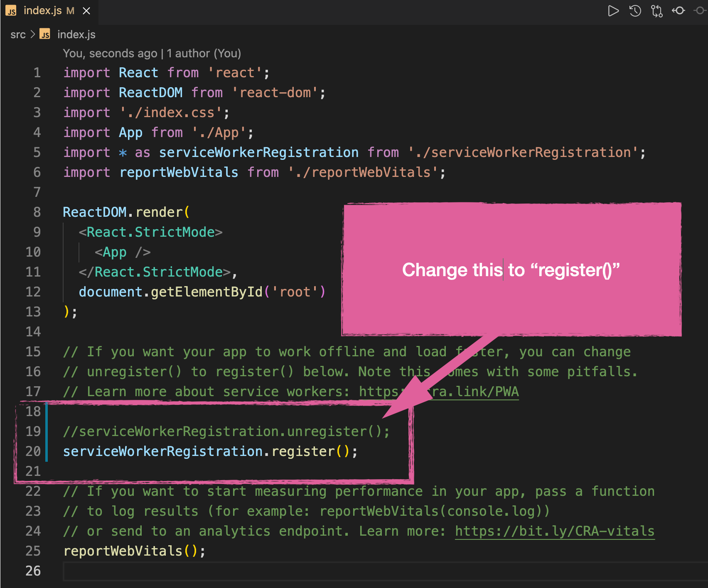Open Changes comparison for index.js
The height and width of the screenshot is (588, 708).
tap(656, 11)
